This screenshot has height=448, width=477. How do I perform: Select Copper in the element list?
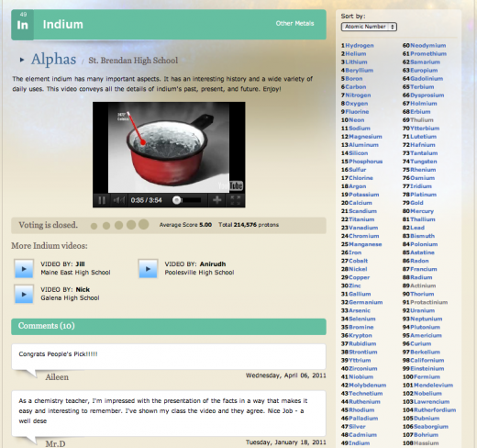click(x=360, y=277)
